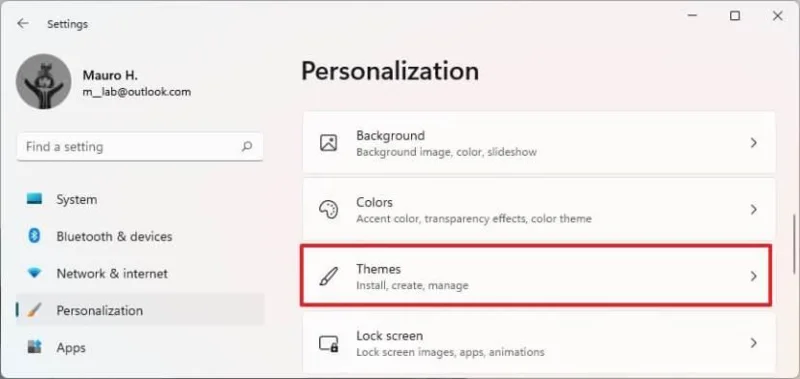Click the System monitor icon
The height and width of the screenshot is (379, 800).
pyautogui.click(x=34, y=199)
